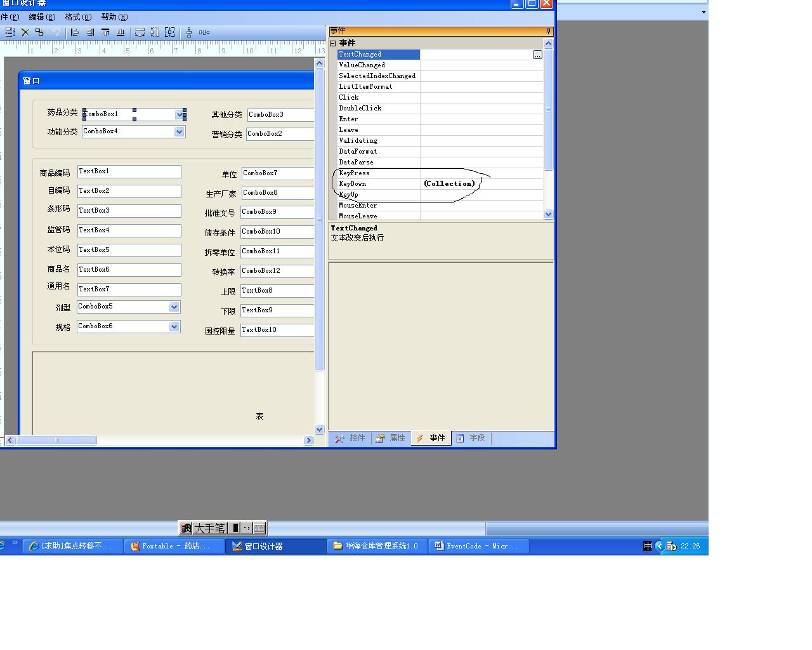Click the horizontal scrollbar thumb in designer
Image resolution: width=812 pixels, height=650 pixels.
point(56,441)
